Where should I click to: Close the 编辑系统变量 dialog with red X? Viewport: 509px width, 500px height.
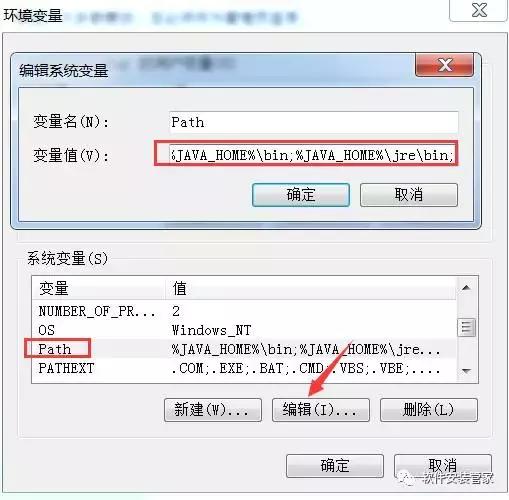click(444, 65)
